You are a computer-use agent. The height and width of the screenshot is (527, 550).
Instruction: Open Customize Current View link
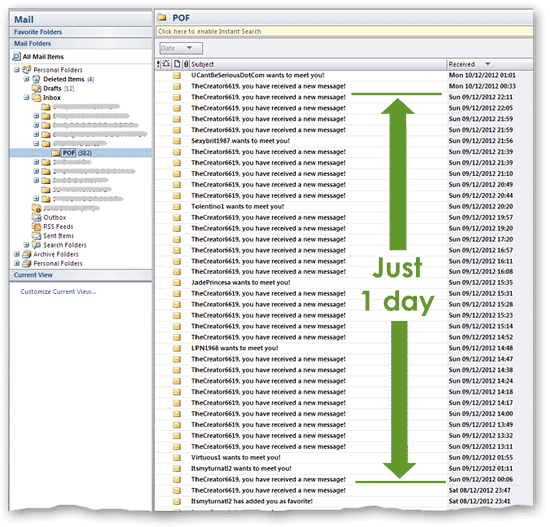(x=58, y=292)
